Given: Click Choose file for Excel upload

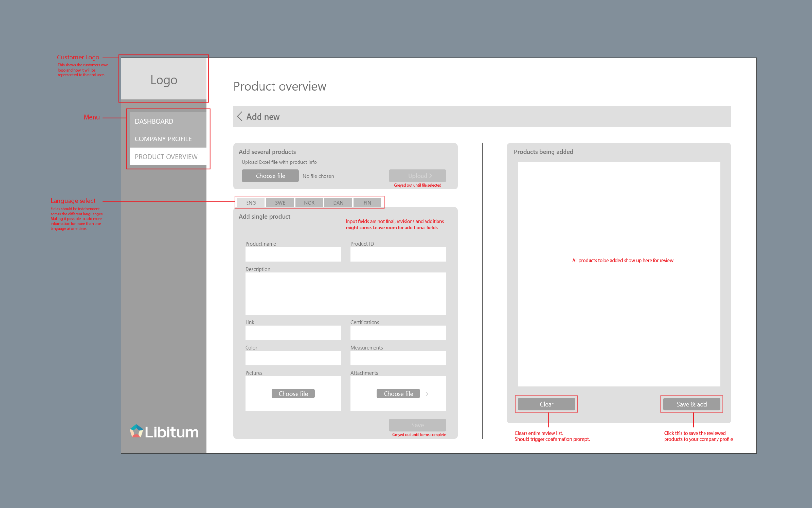Looking at the screenshot, I should click(x=270, y=176).
